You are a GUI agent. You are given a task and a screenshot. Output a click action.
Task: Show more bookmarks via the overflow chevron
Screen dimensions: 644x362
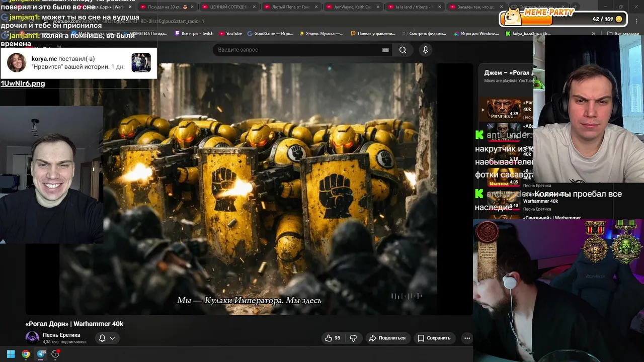click(x=594, y=34)
